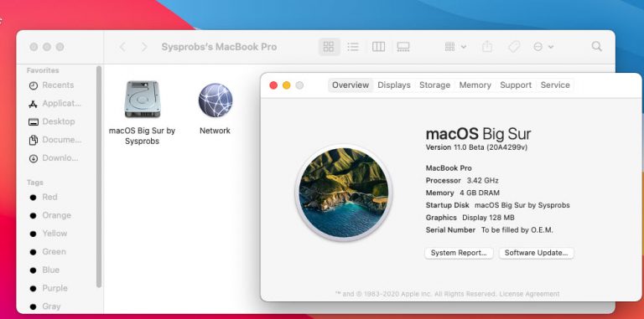The image size is (644, 319).
Task: Click the Search magnifier in Finder
Action: pos(596,46)
